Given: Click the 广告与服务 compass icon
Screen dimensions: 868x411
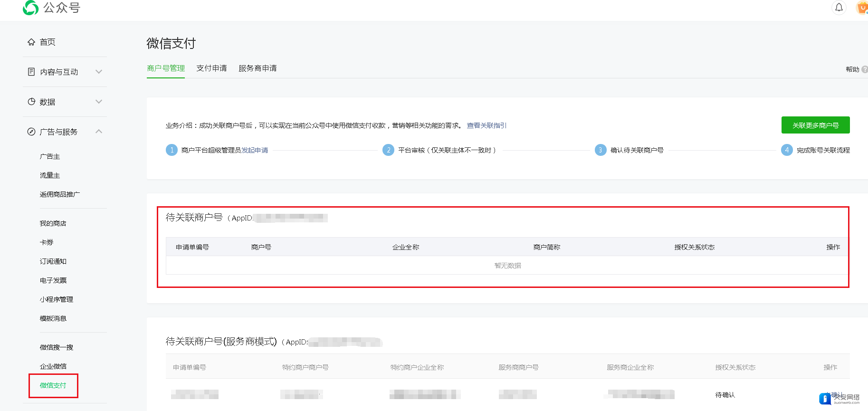Looking at the screenshot, I should 31,132.
